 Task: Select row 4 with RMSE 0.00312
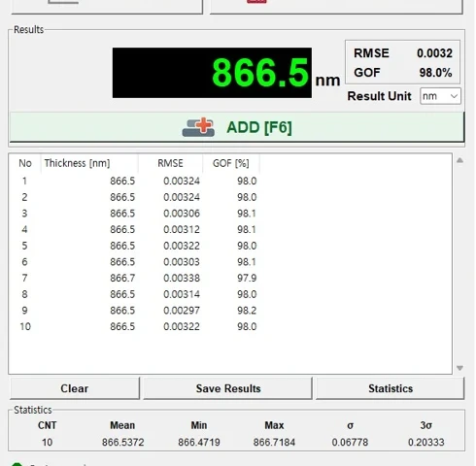point(134,229)
